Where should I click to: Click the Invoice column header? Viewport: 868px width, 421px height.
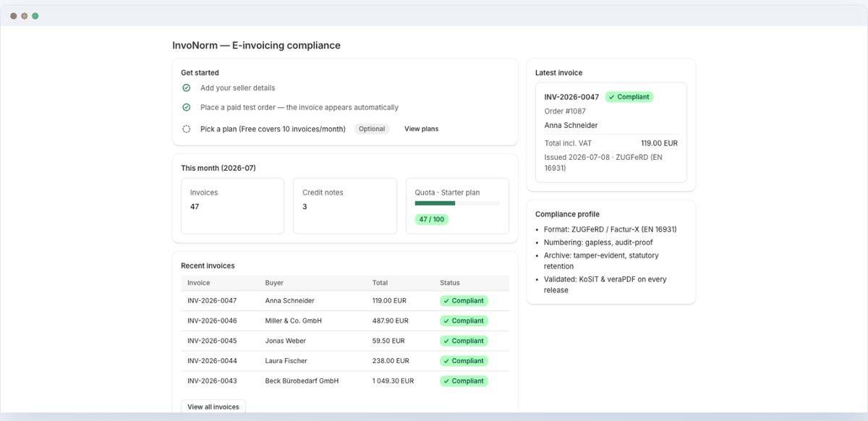click(x=198, y=283)
